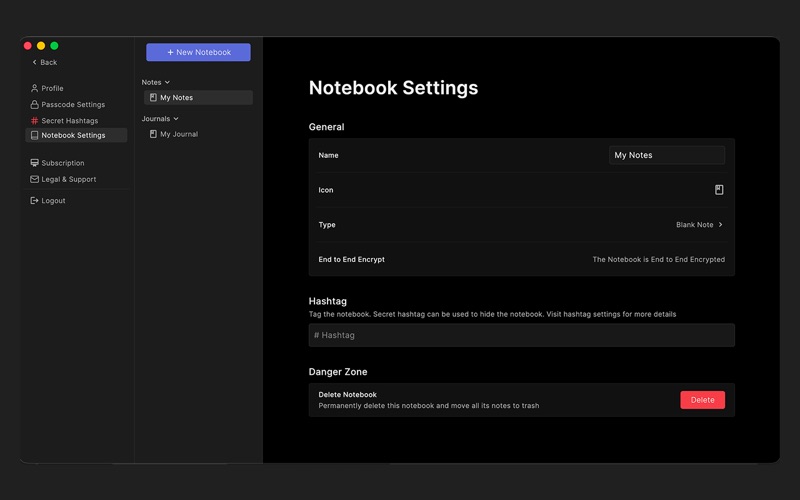Click the Journals section label
This screenshot has width=800, height=500.
[156, 119]
